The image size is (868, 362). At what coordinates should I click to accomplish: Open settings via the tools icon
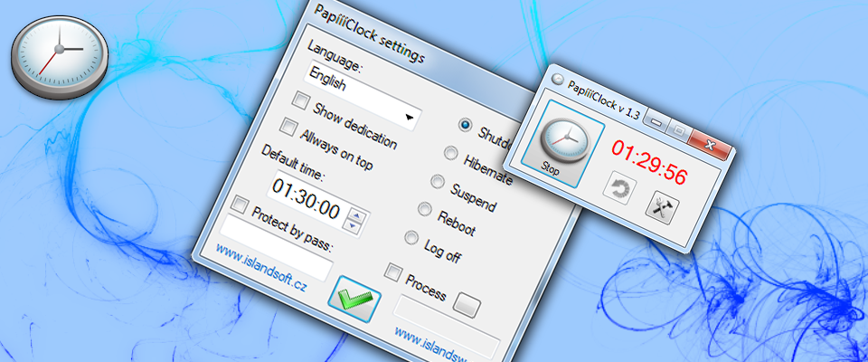(662, 207)
